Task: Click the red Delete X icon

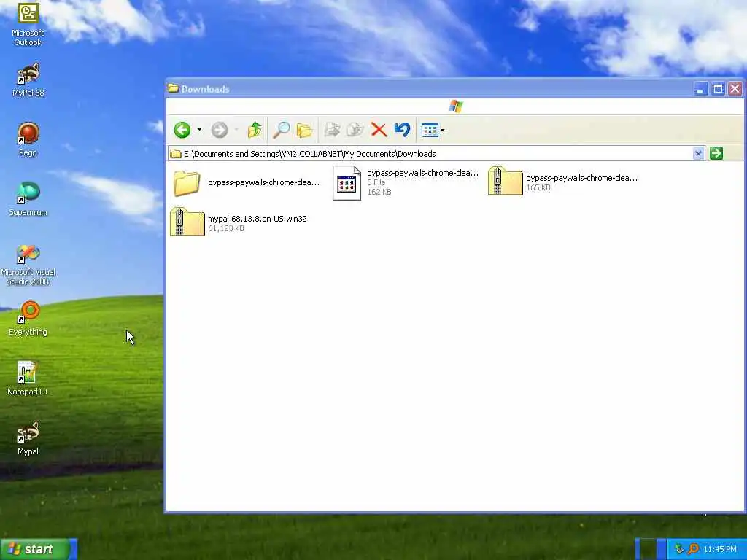Action: coord(379,130)
